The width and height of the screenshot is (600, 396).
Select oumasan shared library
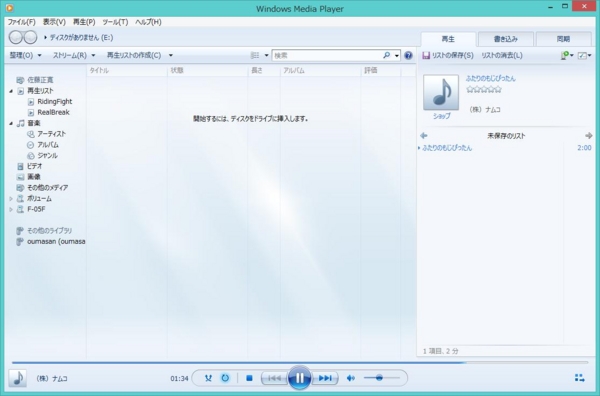(x=56, y=241)
